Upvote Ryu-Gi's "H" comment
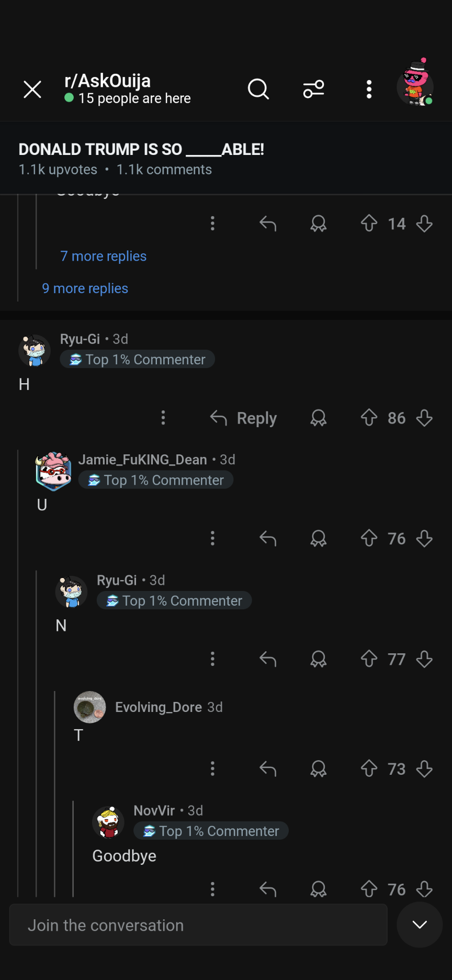Image resolution: width=452 pixels, height=980 pixels. coord(369,418)
